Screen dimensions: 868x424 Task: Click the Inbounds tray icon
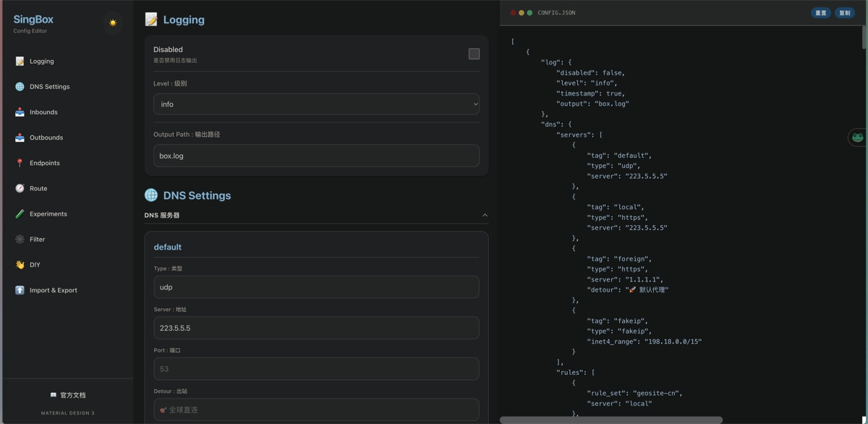click(x=20, y=112)
